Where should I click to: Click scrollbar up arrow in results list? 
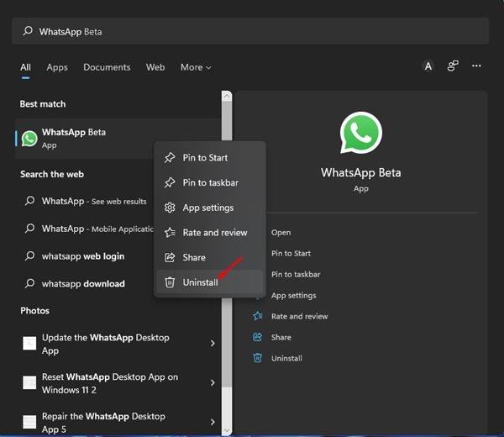pyautogui.click(x=227, y=96)
